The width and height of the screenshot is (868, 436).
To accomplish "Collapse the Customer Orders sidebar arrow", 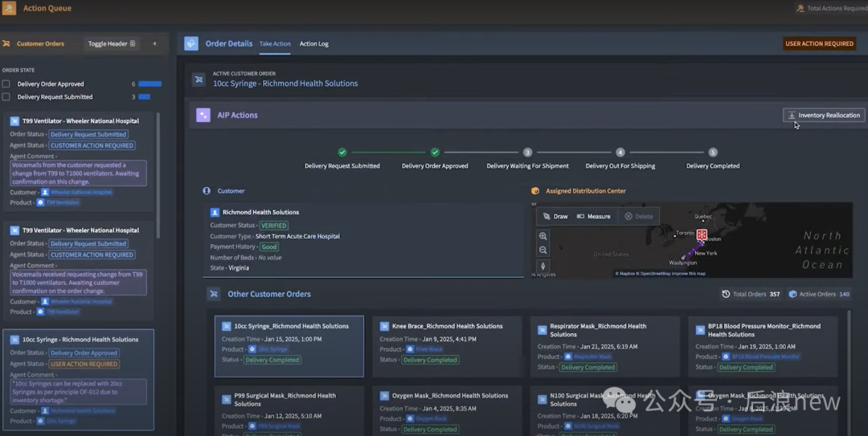I will (154, 44).
